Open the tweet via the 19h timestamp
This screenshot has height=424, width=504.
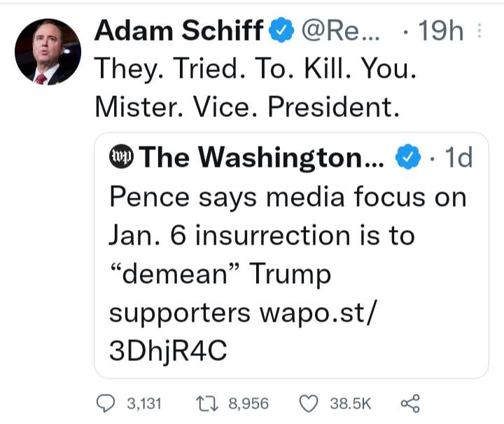(441, 31)
